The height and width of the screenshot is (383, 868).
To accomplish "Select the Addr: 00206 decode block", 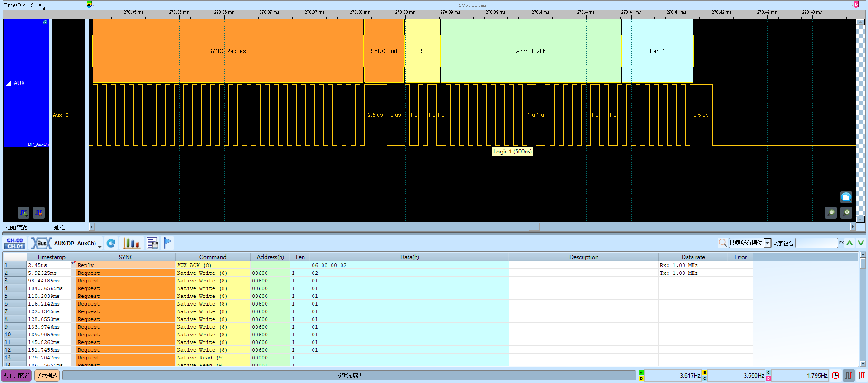I will point(531,51).
